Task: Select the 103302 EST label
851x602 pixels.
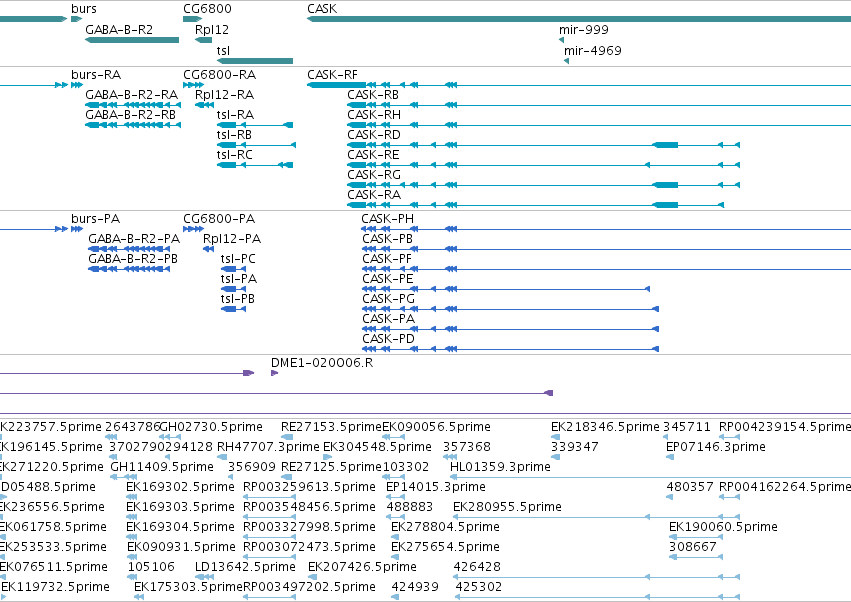Action: point(406,467)
